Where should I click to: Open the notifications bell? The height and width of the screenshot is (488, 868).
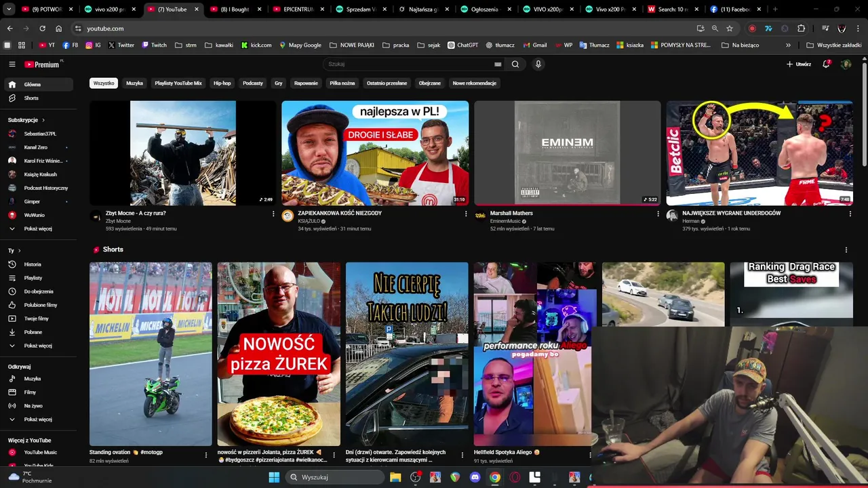pos(826,64)
